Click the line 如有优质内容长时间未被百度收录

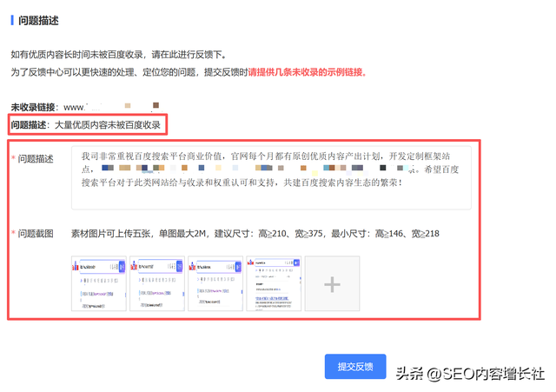pos(118,55)
